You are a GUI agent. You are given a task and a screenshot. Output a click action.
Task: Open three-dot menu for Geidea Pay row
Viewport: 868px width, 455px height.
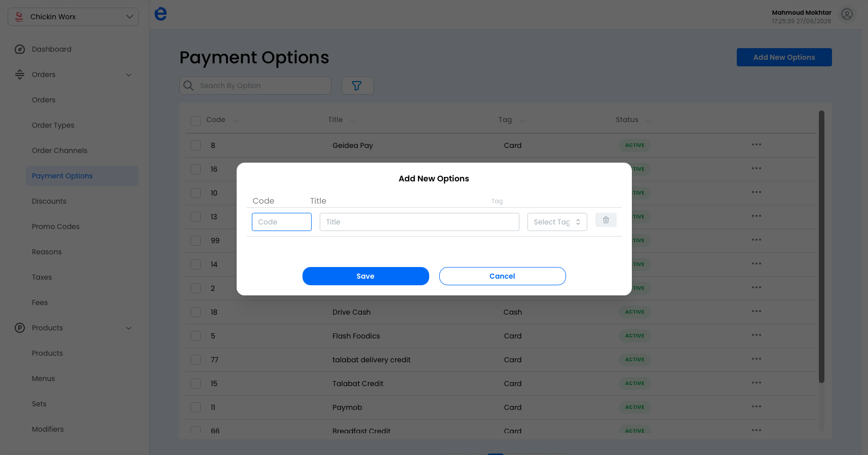(x=757, y=145)
